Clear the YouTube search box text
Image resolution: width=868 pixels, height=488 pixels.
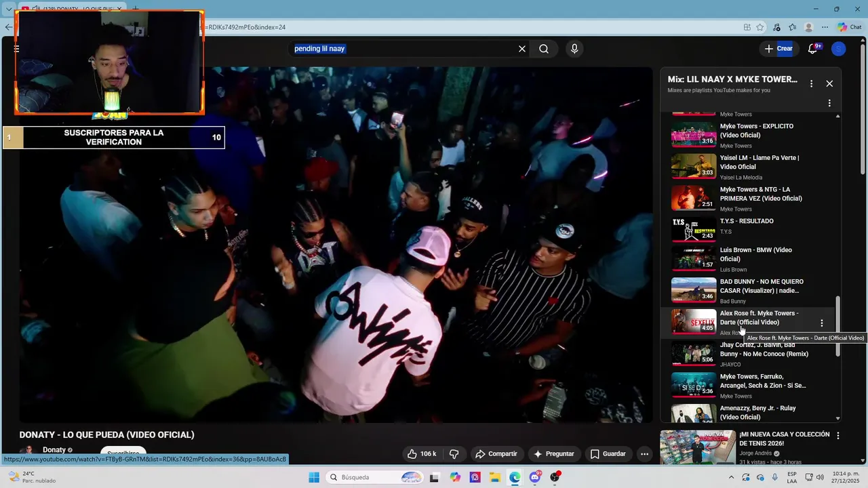(x=522, y=49)
